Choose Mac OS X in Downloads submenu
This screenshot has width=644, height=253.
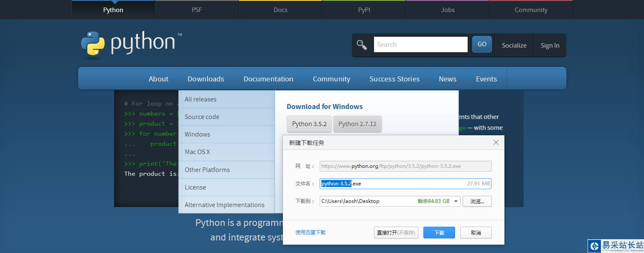click(197, 152)
